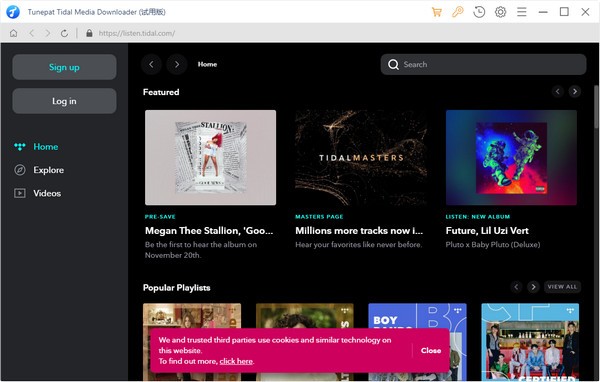The image size is (600, 382).
Task: Click the listen.tidal.com address URL
Action: tap(137, 33)
